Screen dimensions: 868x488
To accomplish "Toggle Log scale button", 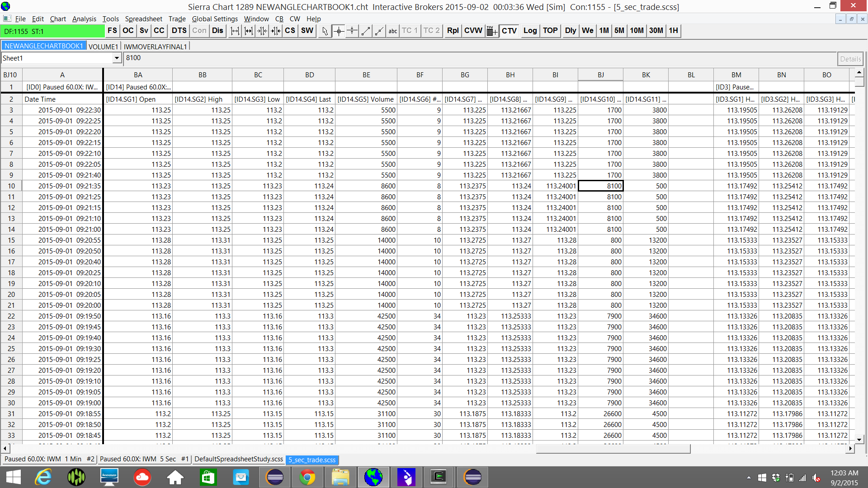I will (x=530, y=31).
